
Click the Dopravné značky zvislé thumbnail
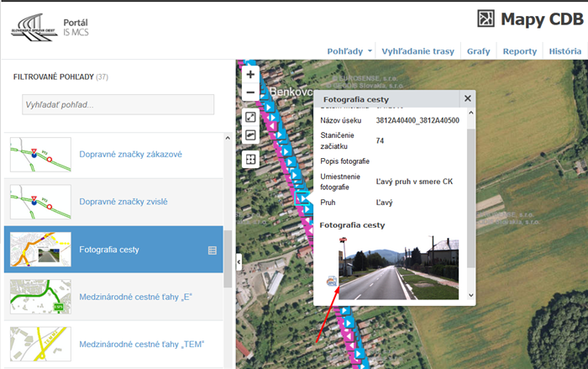(x=40, y=202)
